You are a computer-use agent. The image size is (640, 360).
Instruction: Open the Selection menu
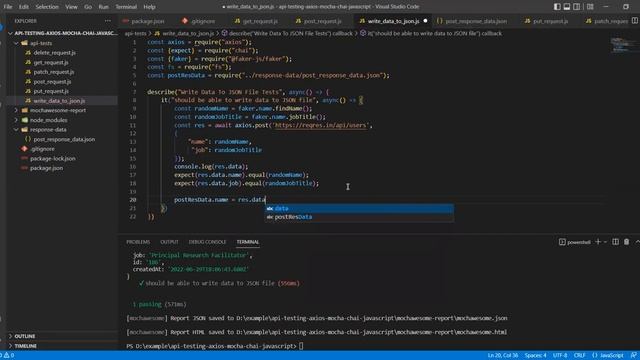47,7
